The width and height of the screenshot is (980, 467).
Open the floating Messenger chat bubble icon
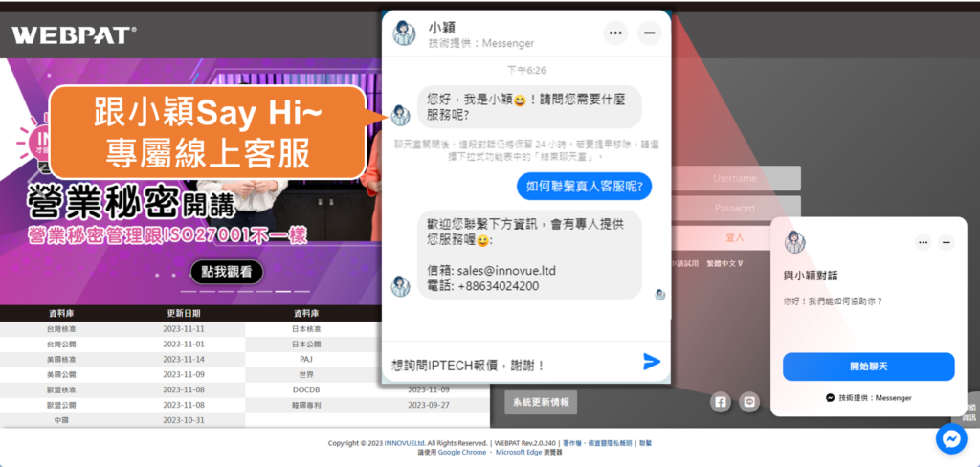(951, 439)
